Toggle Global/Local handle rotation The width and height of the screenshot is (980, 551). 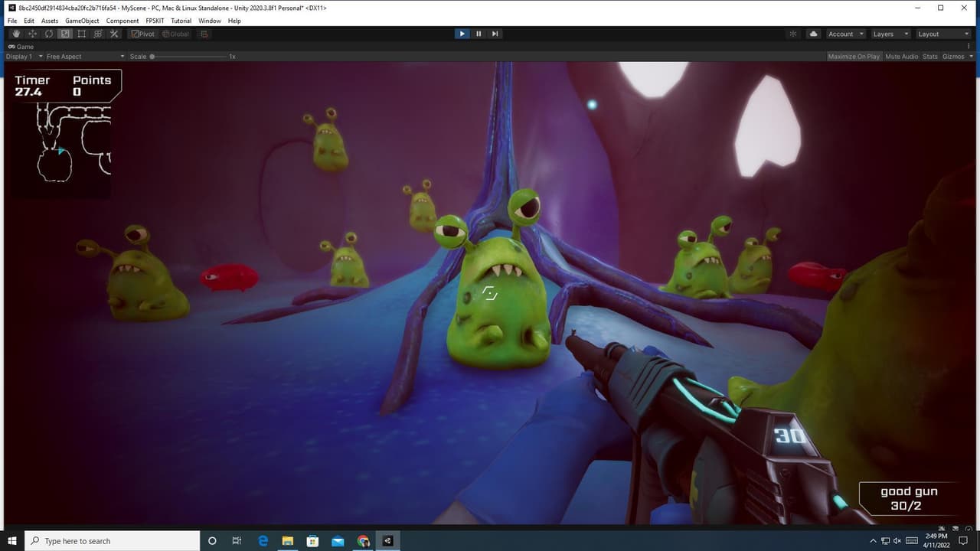point(175,34)
